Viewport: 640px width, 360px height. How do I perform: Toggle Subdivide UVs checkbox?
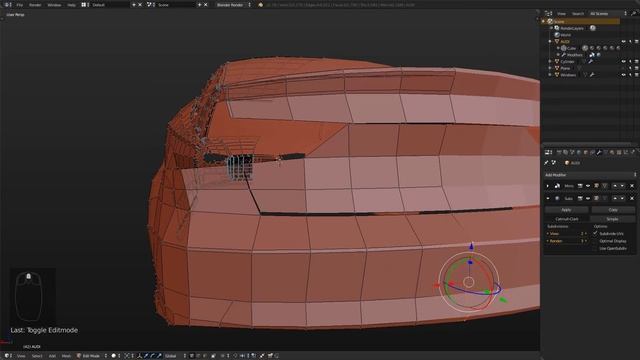[595, 233]
